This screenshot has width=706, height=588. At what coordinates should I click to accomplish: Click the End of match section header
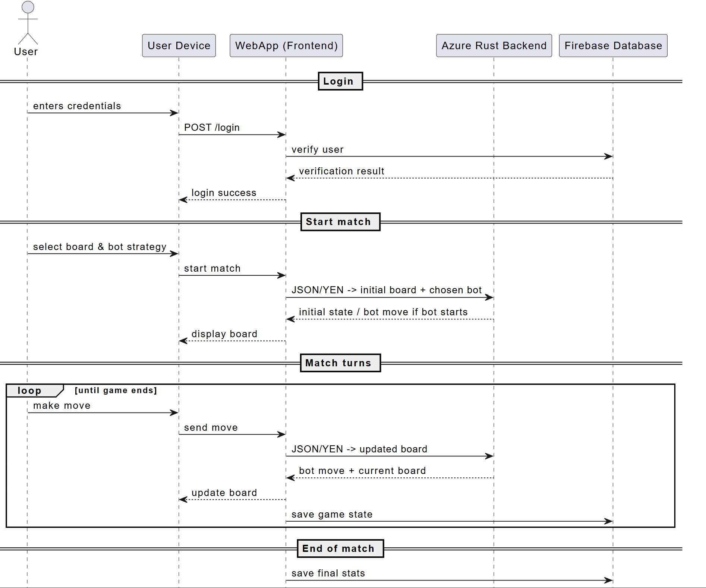340,548
